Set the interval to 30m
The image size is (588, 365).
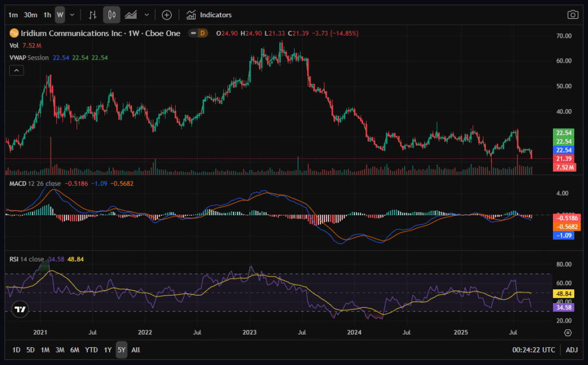(30, 14)
